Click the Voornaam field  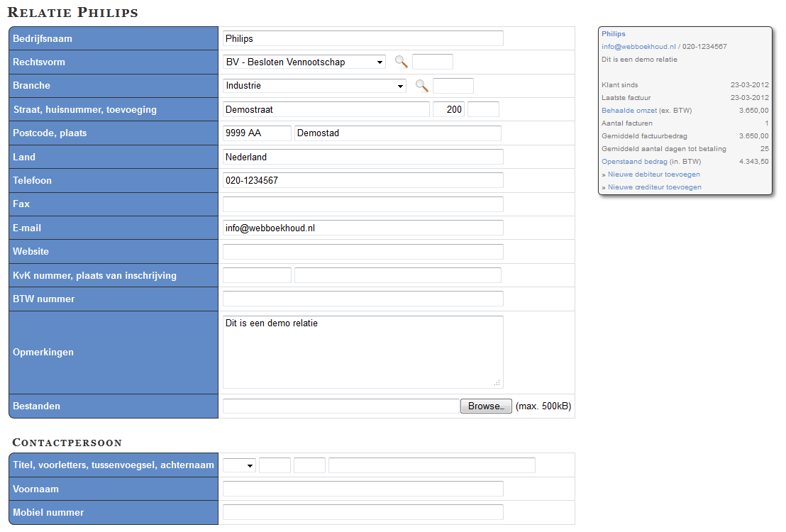pos(363,489)
